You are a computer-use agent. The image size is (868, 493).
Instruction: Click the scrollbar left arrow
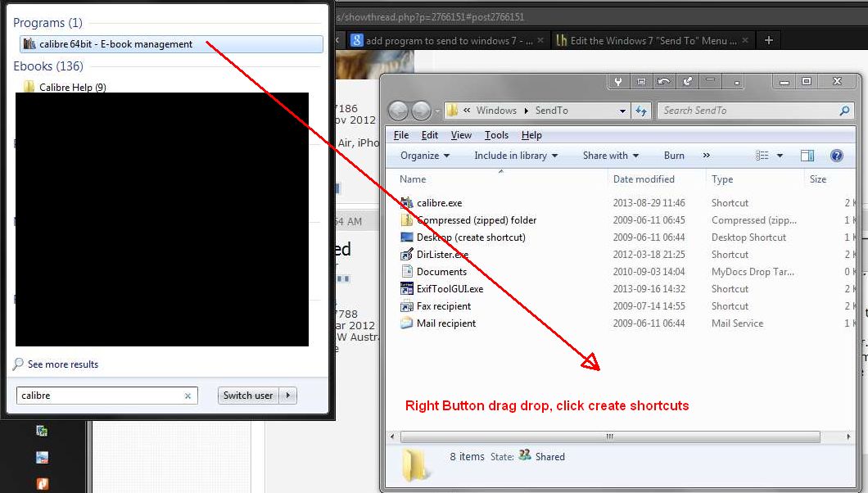392,436
